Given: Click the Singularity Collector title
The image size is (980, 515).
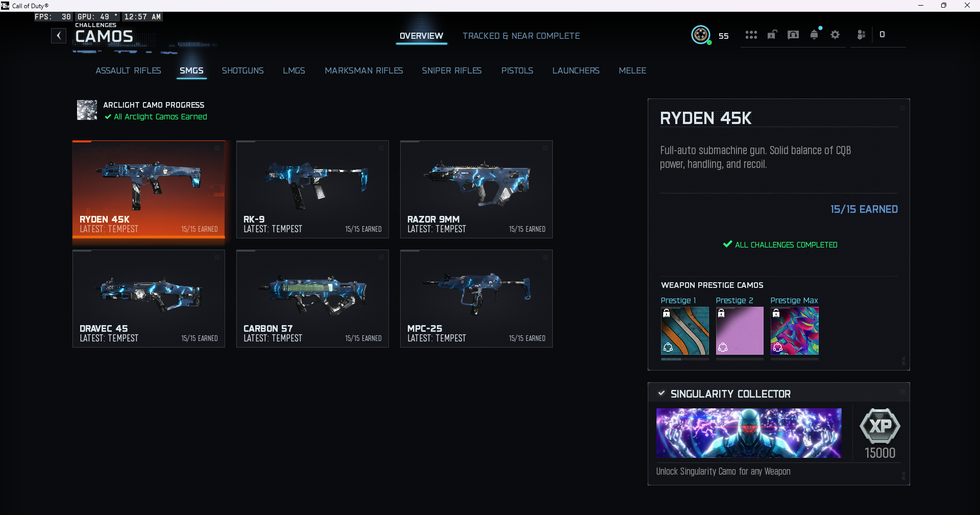Looking at the screenshot, I should 730,394.
